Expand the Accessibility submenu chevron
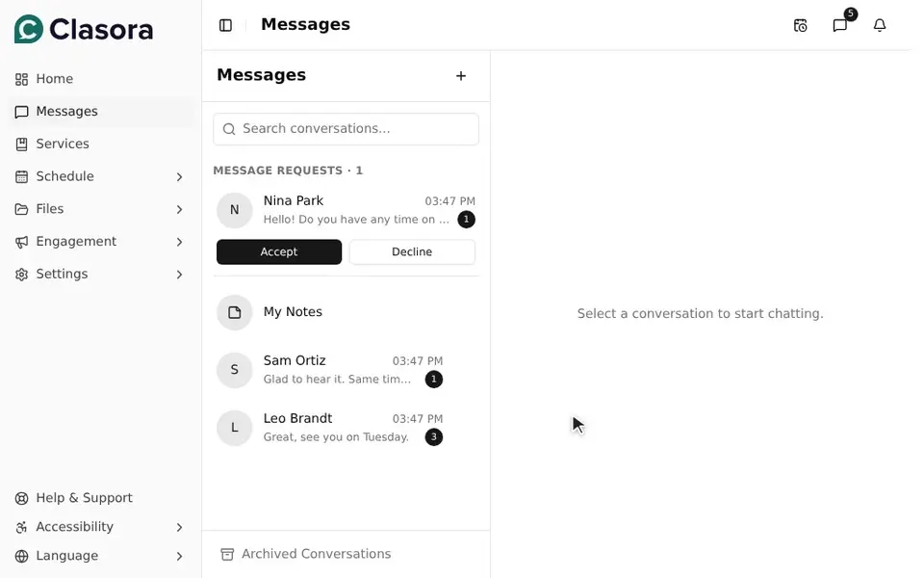Screen dimensions: 924x578 click(179, 527)
